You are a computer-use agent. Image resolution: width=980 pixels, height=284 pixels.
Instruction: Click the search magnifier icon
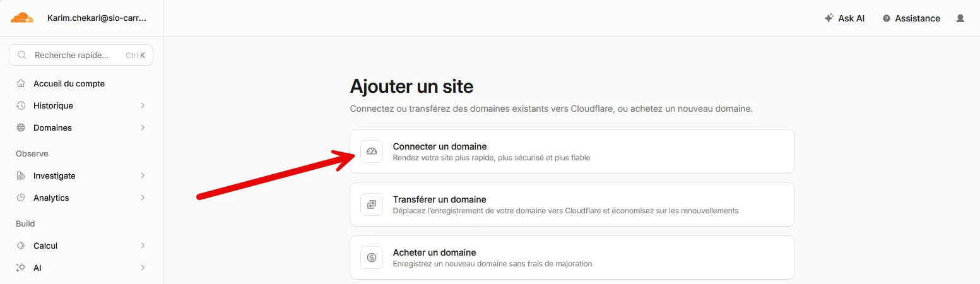tap(22, 55)
